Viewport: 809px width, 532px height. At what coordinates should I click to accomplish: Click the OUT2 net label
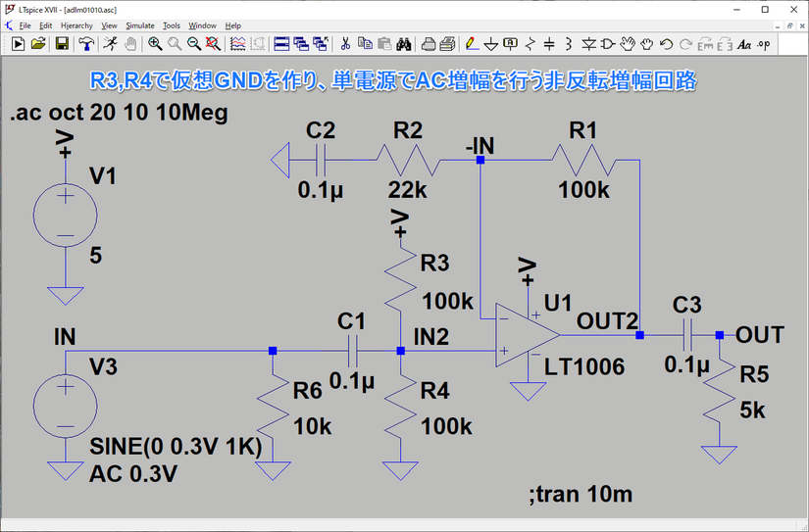[x=607, y=321]
